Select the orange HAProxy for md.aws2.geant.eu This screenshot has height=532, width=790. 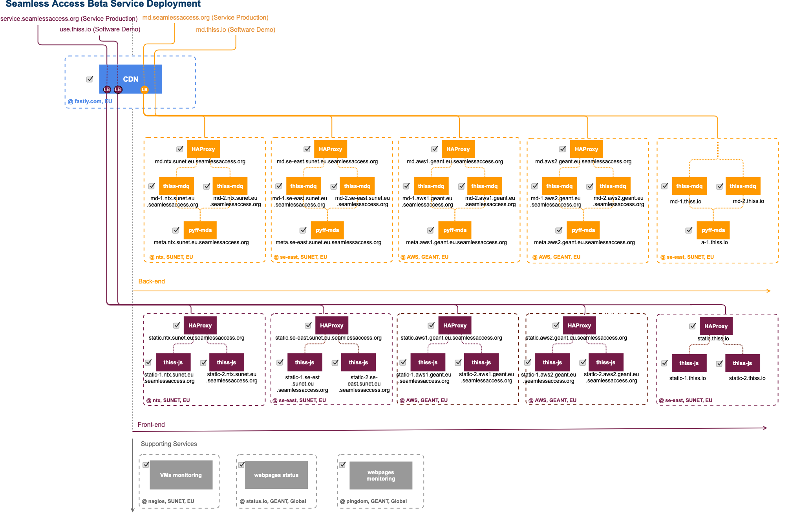[586, 149]
